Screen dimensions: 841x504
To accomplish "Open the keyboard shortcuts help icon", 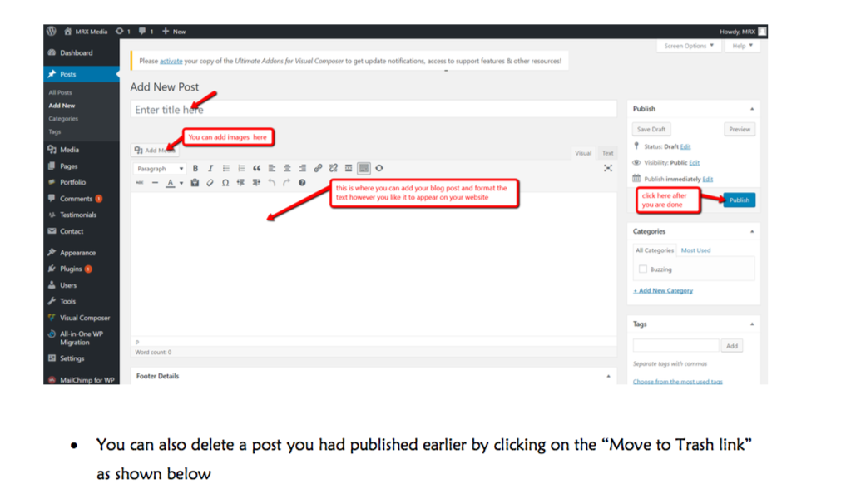I will (303, 183).
